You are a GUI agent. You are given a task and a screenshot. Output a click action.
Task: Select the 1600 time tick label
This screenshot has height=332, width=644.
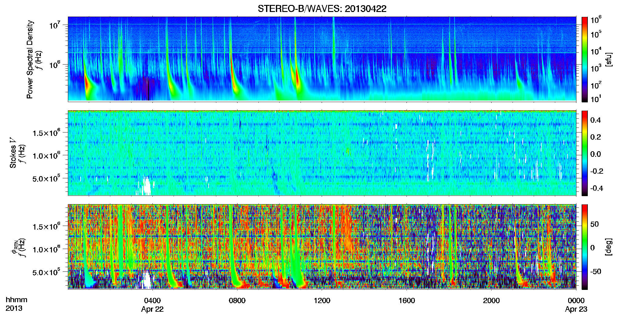click(x=406, y=301)
